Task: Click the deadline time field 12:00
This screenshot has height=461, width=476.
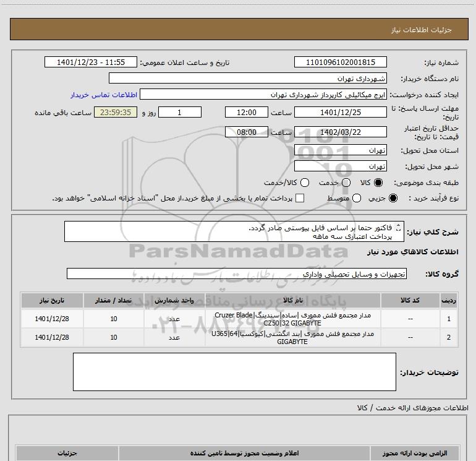Action: (247, 113)
